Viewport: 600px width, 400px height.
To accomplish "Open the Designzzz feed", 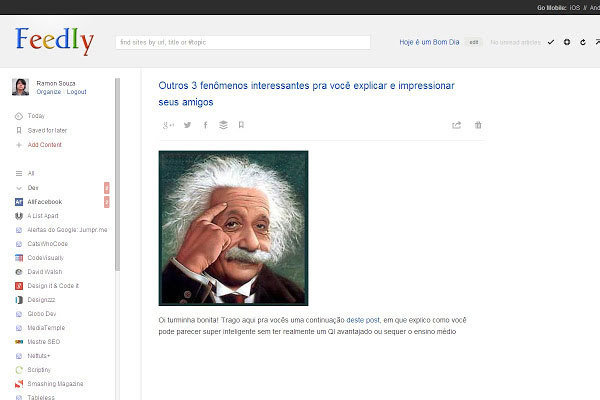I will coord(41,300).
